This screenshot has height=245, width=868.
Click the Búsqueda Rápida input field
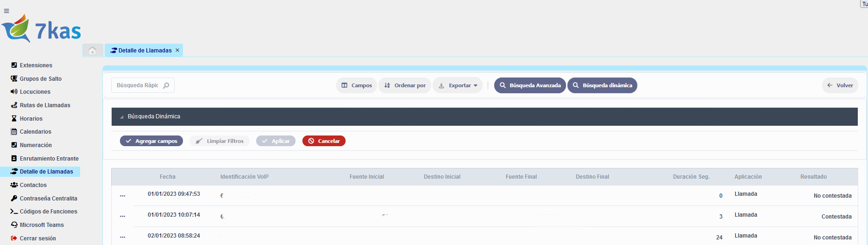(137, 85)
